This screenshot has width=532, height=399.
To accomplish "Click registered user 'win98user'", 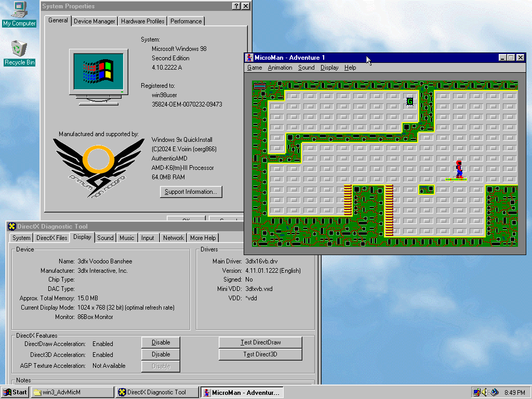I will (164, 96).
